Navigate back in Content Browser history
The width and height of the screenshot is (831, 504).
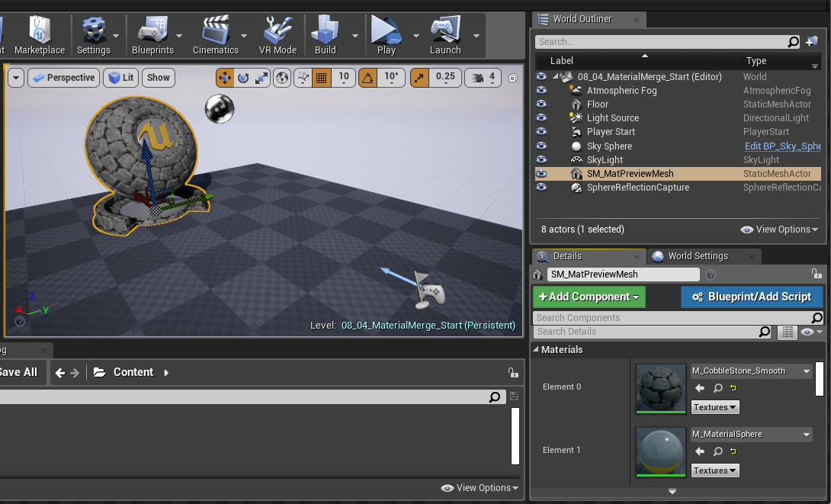pyautogui.click(x=60, y=373)
